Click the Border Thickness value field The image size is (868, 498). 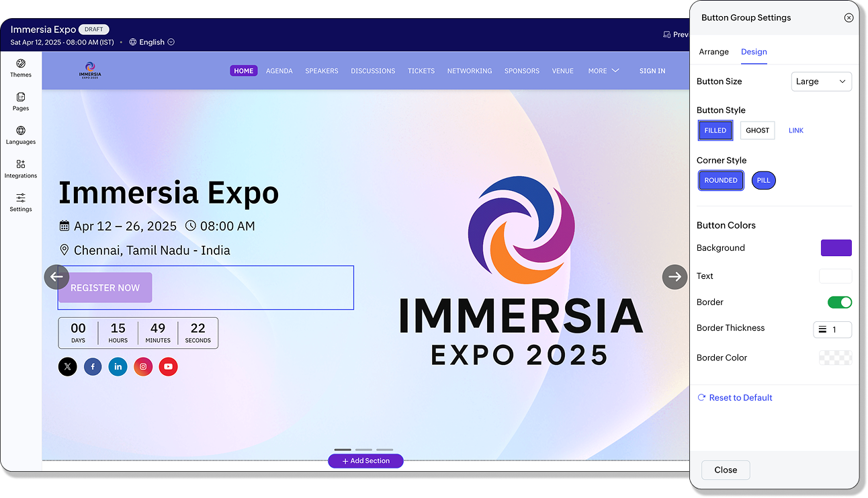click(832, 329)
